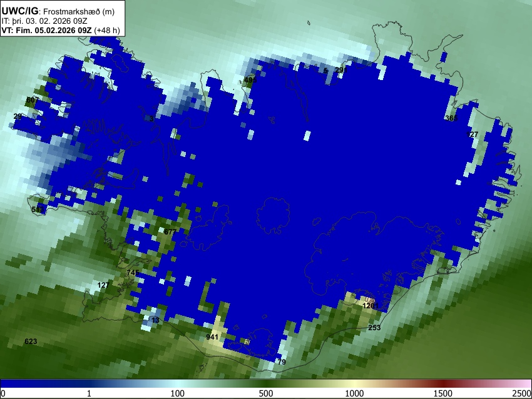Select the 1201 value label
This screenshot has width=532, height=399.
tap(370, 306)
